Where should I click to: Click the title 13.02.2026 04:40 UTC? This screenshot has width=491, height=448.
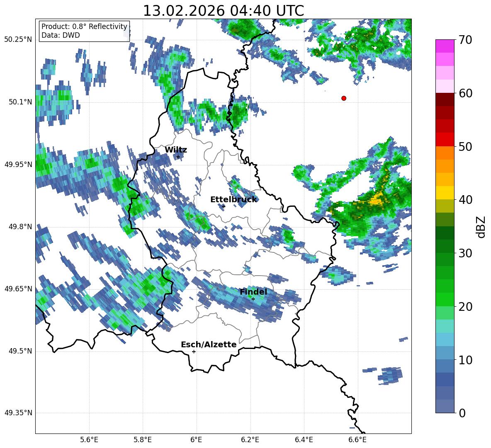[x=224, y=11]
